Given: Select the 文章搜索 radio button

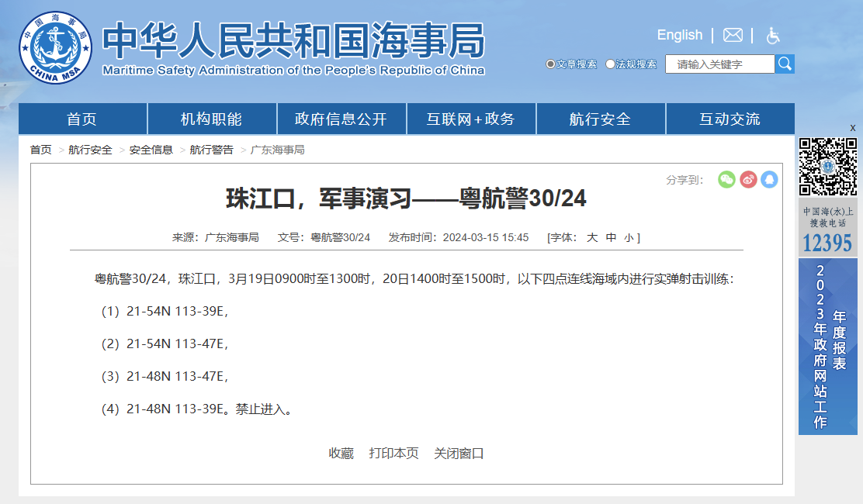Looking at the screenshot, I should coord(550,64).
